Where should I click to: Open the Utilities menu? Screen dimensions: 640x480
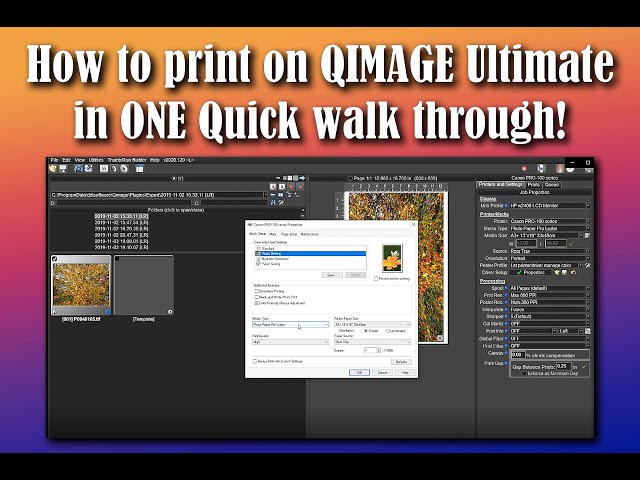[x=96, y=160]
